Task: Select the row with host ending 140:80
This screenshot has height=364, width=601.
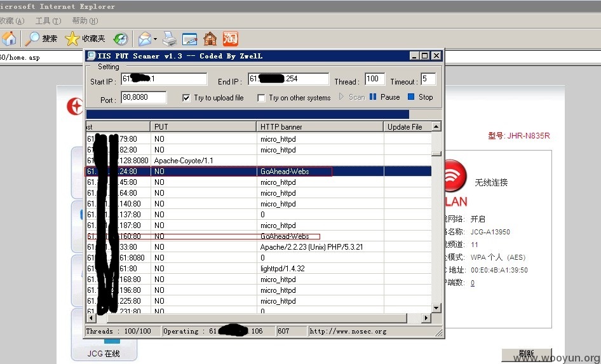Action: point(259,204)
